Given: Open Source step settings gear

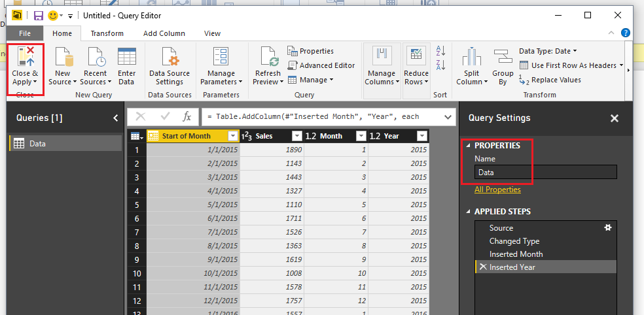Looking at the screenshot, I should [x=608, y=227].
